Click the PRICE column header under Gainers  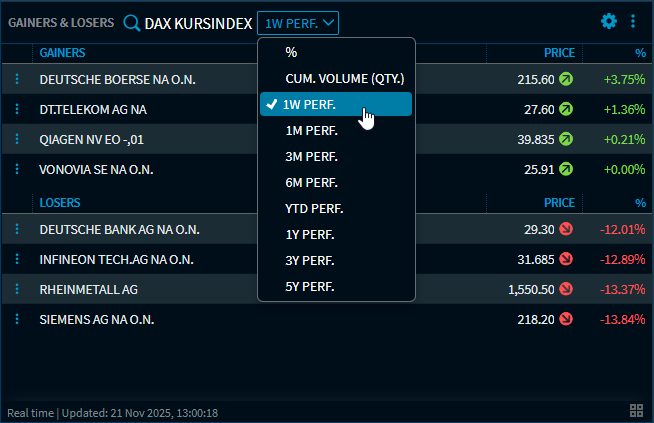[559, 52]
